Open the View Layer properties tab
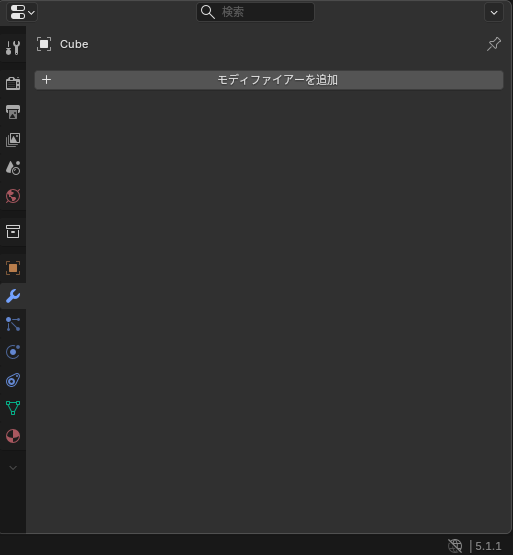The height and width of the screenshot is (555, 513). 13,140
